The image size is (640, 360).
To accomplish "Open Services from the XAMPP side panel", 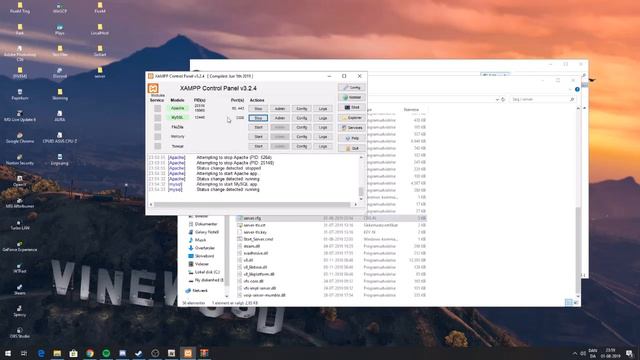I will point(351,128).
